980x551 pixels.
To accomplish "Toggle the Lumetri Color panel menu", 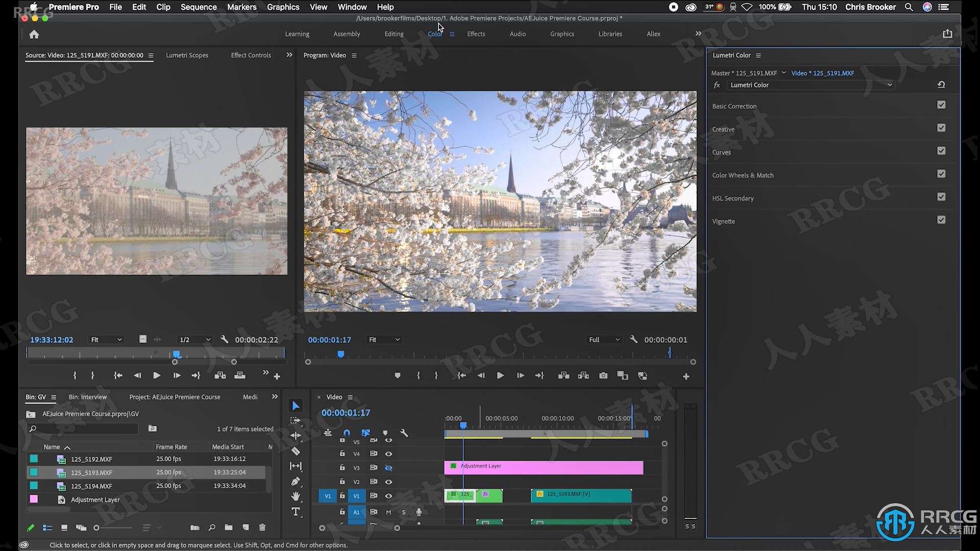I will [x=758, y=55].
